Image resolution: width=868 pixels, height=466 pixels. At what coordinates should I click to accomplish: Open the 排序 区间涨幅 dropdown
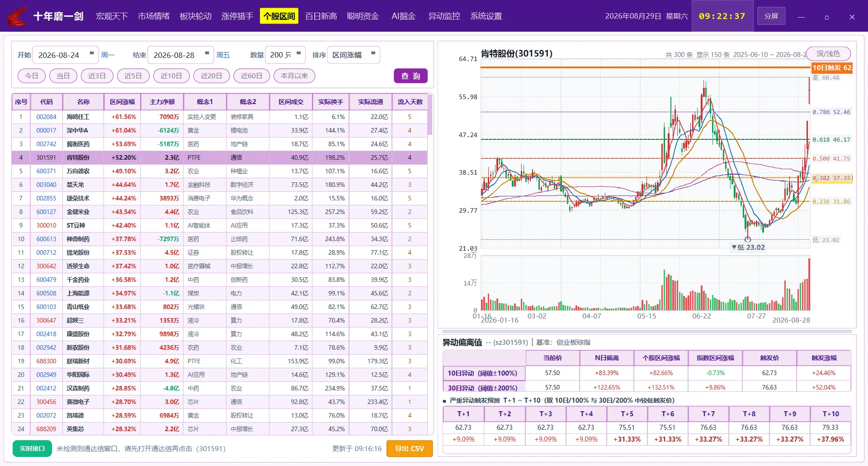354,55
